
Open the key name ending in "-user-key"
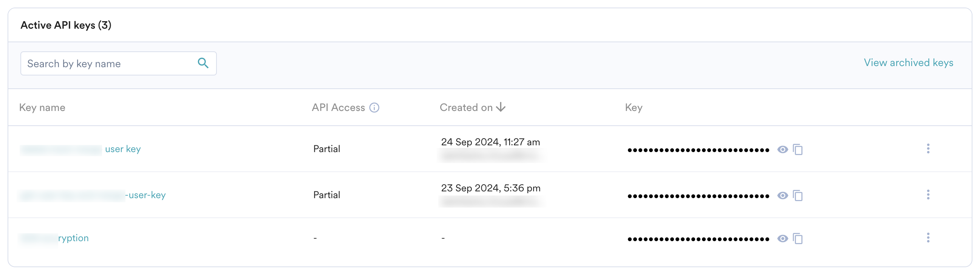pyautogui.click(x=147, y=195)
